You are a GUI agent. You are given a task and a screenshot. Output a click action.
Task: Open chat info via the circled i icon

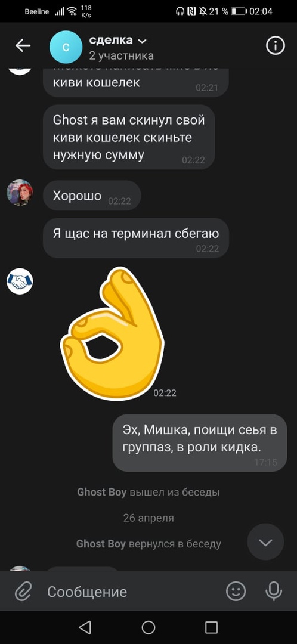point(275,45)
